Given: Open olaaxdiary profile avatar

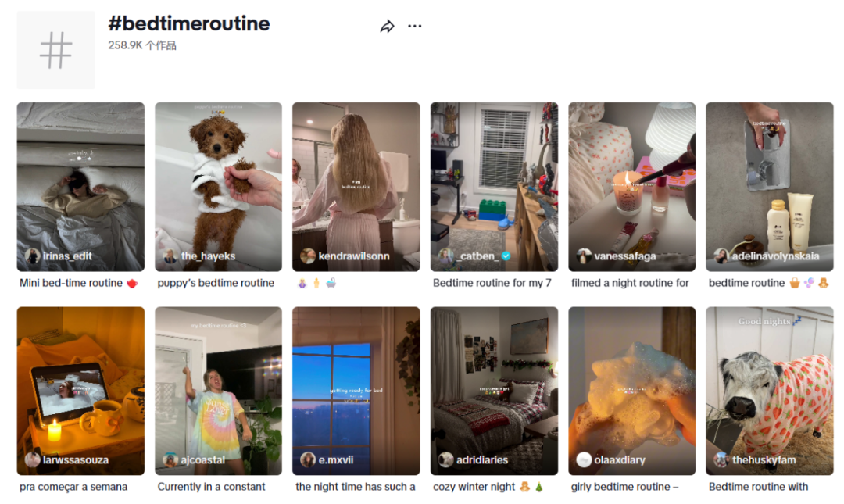Looking at the screenshot, I should 584,459.
